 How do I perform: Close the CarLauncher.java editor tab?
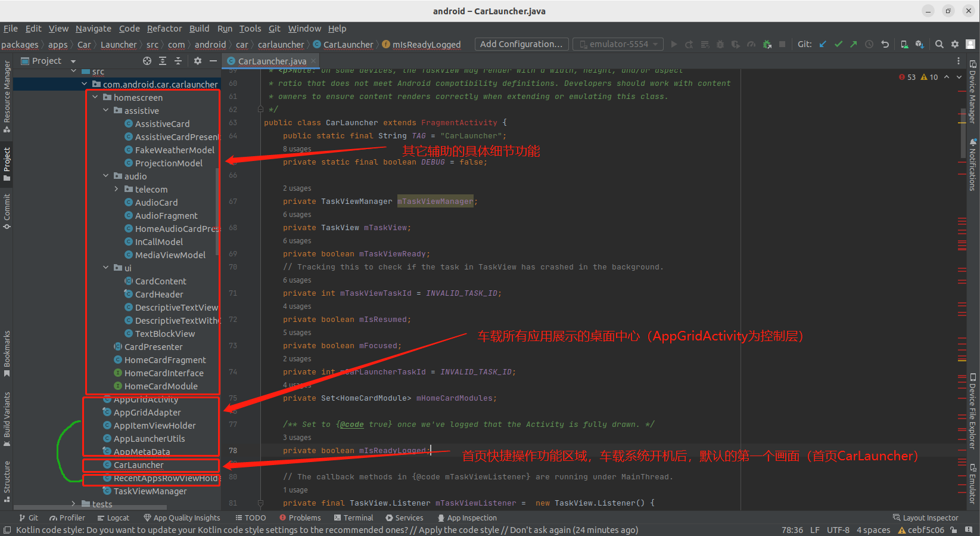[313, 61]
